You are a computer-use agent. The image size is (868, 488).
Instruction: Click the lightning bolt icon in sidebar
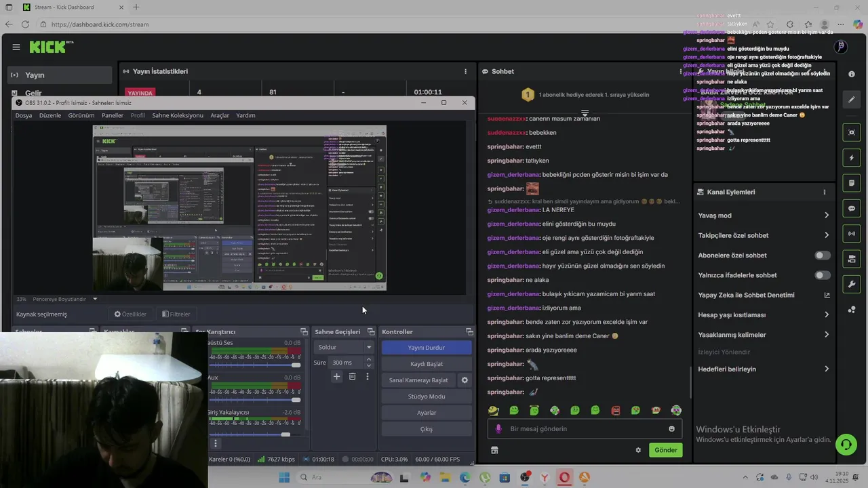click(852, 158)
